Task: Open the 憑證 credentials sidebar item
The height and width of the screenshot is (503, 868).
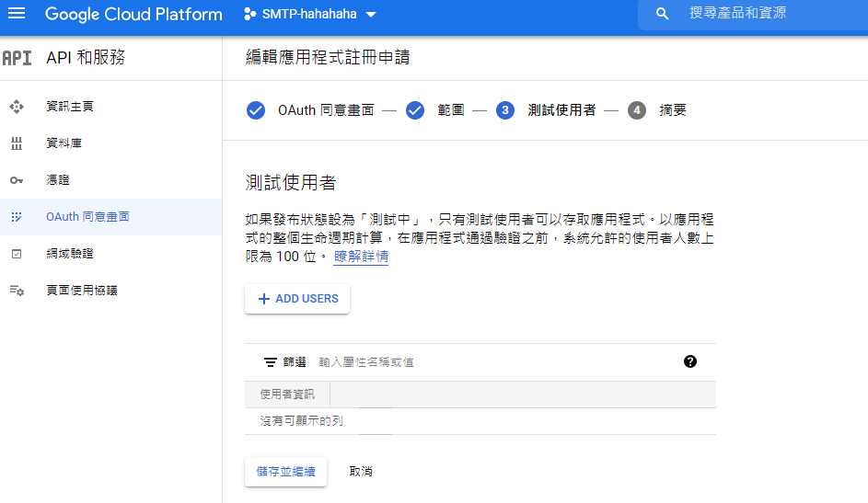Action: tap(110, 180)
